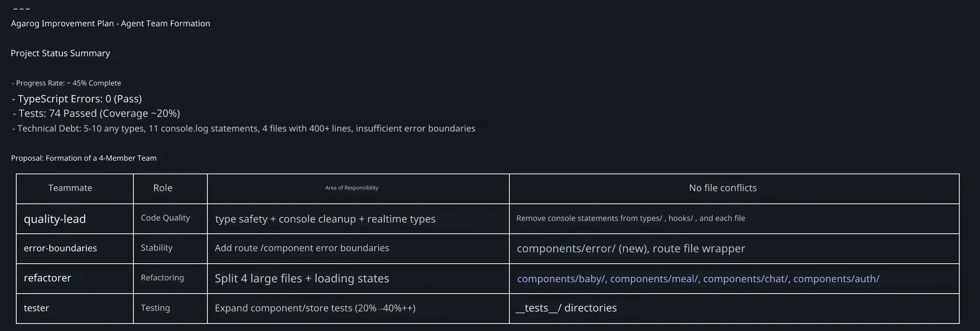Click the Role column header
The image size is (980, 331).
point(162,188)
